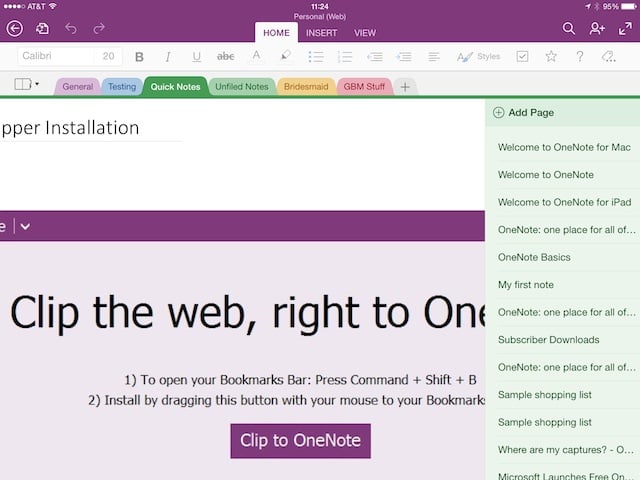Increase the paragraph indent

[x=404, y=57]
